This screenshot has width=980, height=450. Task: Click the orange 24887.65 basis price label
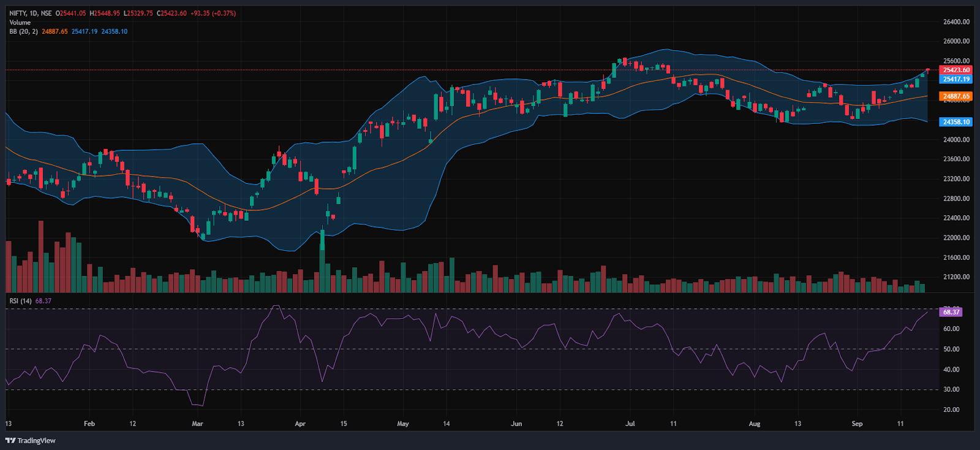956,96
